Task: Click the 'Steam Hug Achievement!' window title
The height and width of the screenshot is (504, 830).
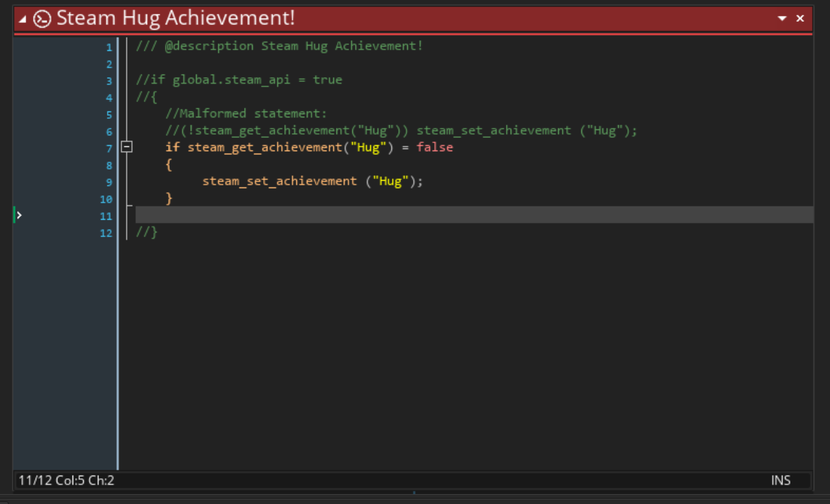Action: (x=176, y=18)
